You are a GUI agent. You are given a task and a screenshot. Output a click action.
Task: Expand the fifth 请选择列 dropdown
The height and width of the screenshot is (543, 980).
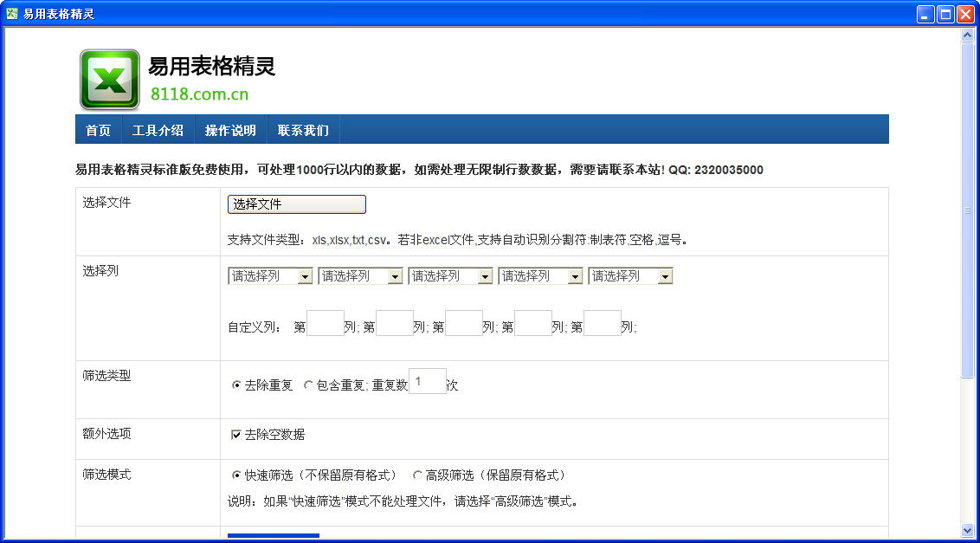[630, 276]
